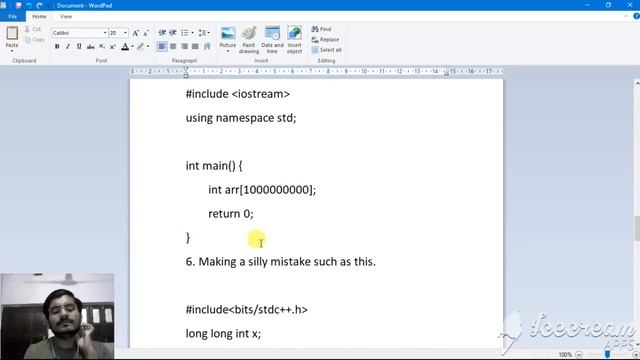Click Increase indent icon
The image size is (640, 360).
[x=173, y=33]
